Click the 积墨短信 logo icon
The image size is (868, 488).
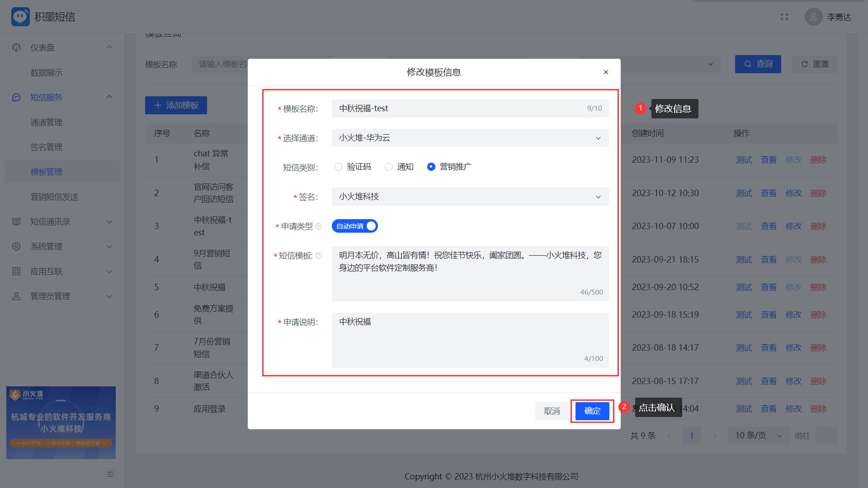tap(20, 17)
